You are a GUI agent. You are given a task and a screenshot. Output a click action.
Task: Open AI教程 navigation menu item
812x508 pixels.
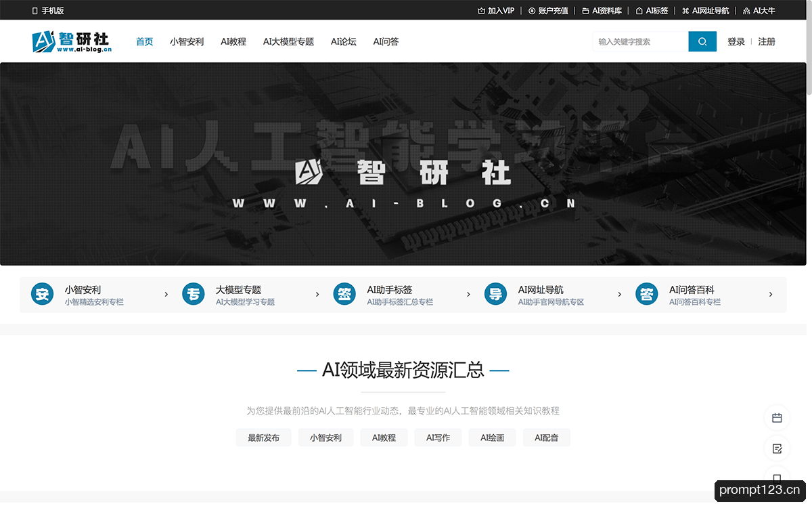click(233, 41)
